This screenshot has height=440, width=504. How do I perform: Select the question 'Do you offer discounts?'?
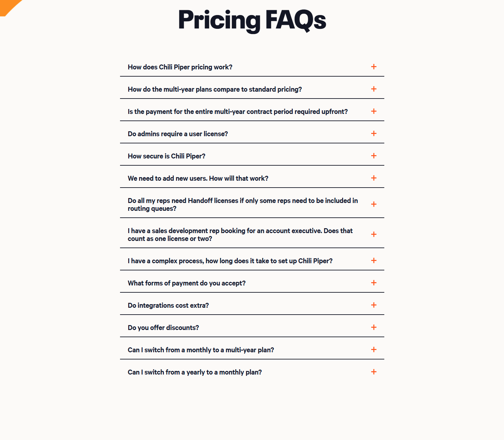[163, 327]
